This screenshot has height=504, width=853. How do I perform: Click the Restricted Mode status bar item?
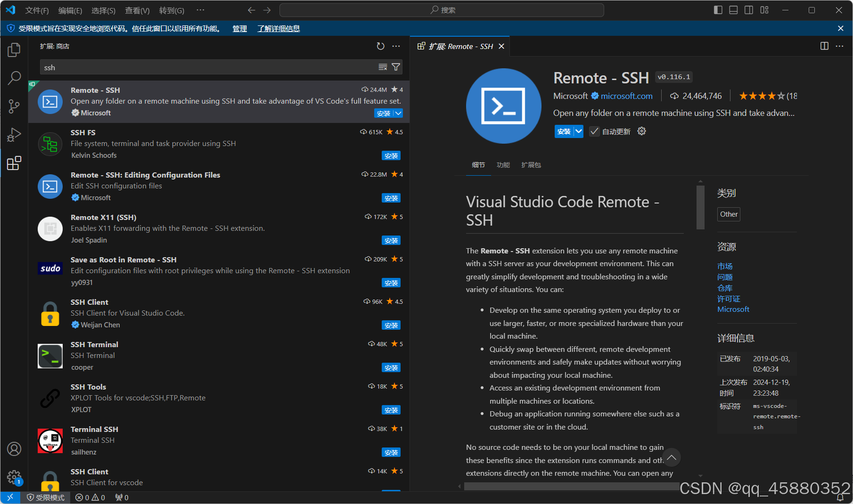(x=46, y=497)
